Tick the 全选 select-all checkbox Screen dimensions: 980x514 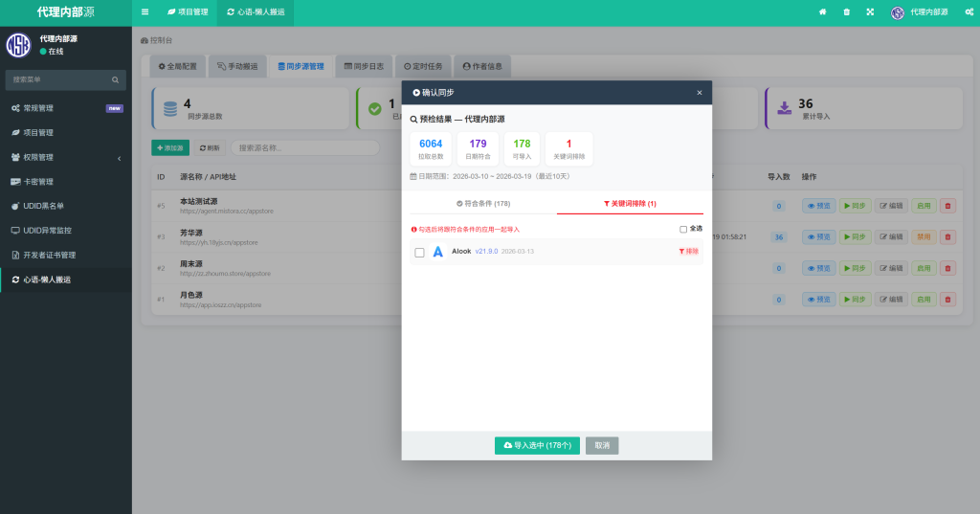click(x=682, y=229)
